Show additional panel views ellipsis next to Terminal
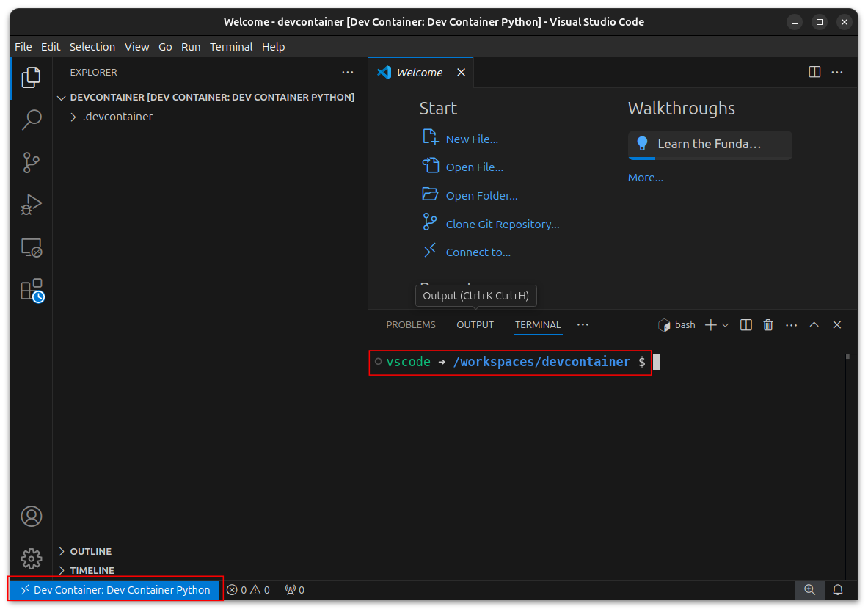This screenshot has height=612, width=868. pos(583,324)
